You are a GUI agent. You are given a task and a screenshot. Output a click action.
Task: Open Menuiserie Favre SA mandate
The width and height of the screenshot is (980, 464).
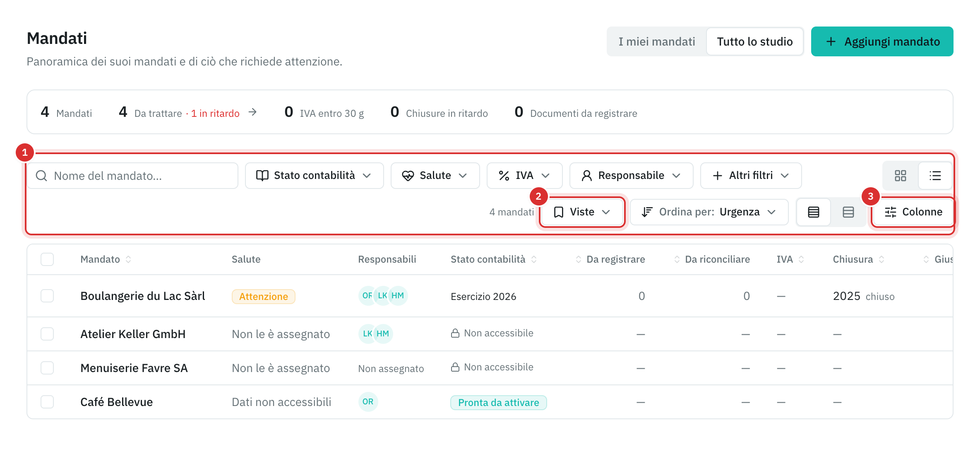click(x=134, y=368)
